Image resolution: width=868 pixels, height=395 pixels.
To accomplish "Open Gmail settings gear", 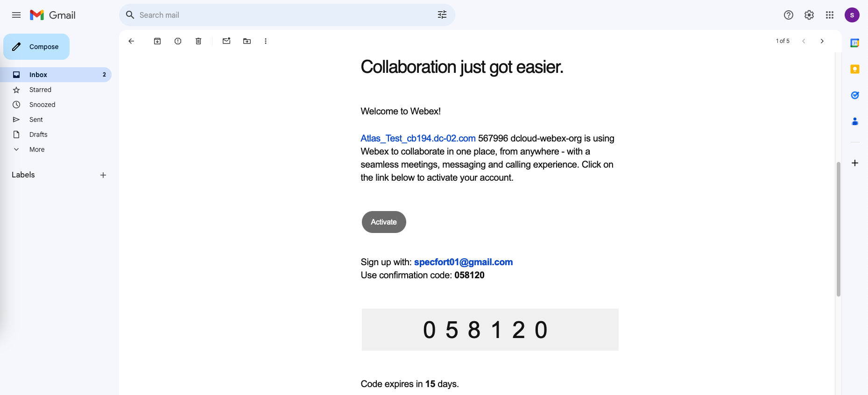I will (809, 15).
